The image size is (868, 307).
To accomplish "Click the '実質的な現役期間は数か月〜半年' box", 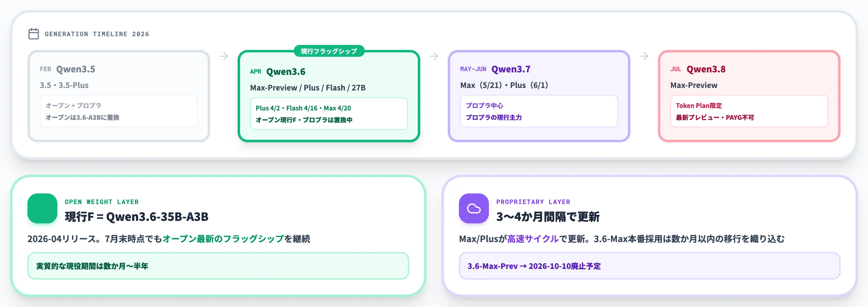I will (218, 266).
